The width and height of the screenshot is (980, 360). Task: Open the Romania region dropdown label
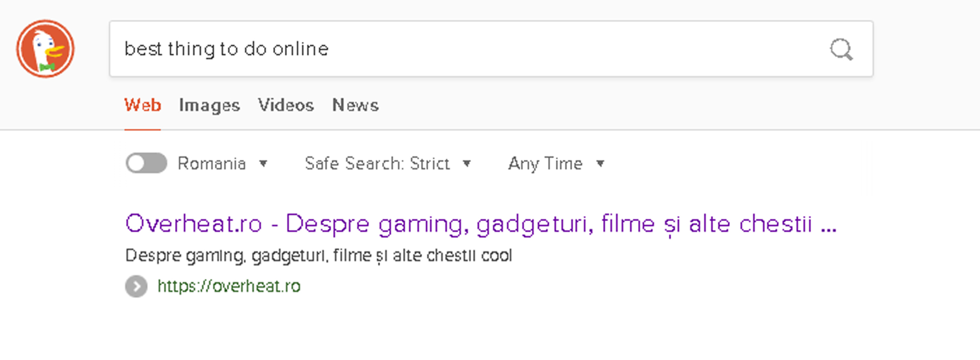coord(211,163)
